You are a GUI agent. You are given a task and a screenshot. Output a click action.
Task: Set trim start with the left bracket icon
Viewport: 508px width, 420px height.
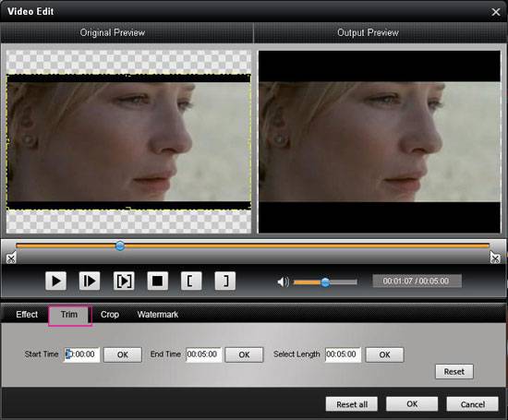(191, 281)
